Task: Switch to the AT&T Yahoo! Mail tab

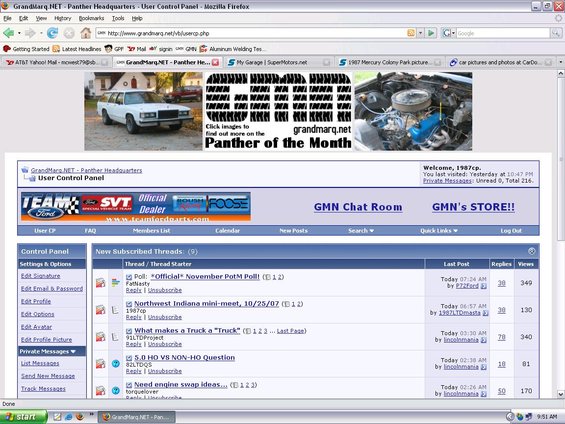Action: coord(57,62)
